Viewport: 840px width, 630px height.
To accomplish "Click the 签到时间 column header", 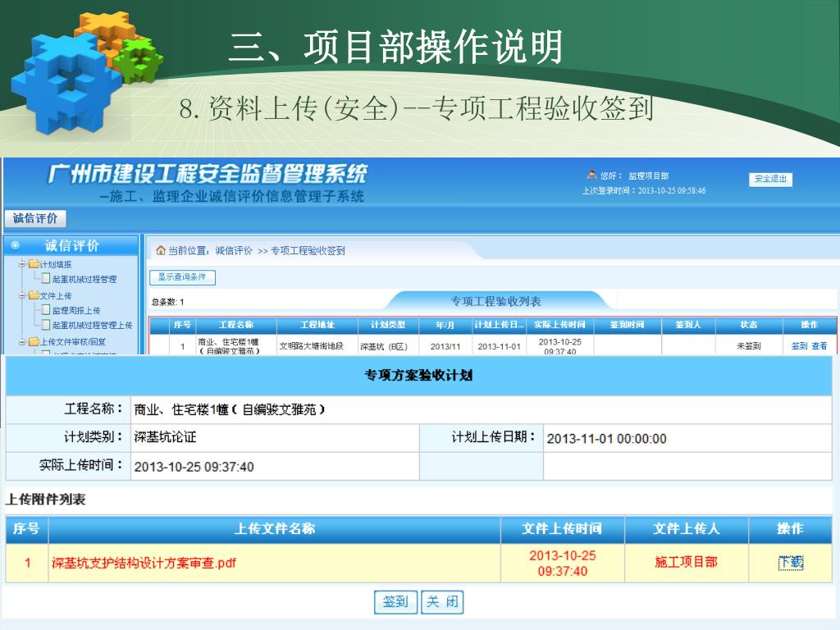I will coord(628,325).
